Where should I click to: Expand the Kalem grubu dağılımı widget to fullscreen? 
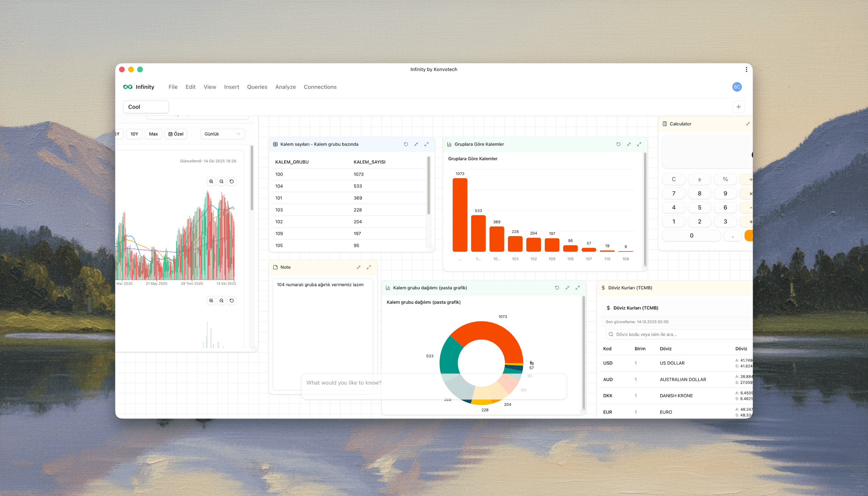[x=577, y=287]
